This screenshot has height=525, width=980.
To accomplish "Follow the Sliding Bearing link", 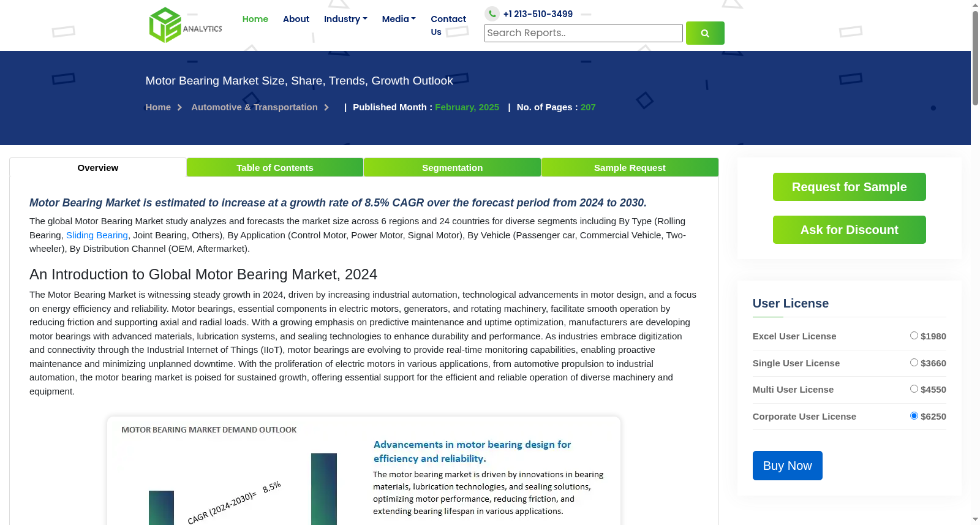I will (97, 235).
